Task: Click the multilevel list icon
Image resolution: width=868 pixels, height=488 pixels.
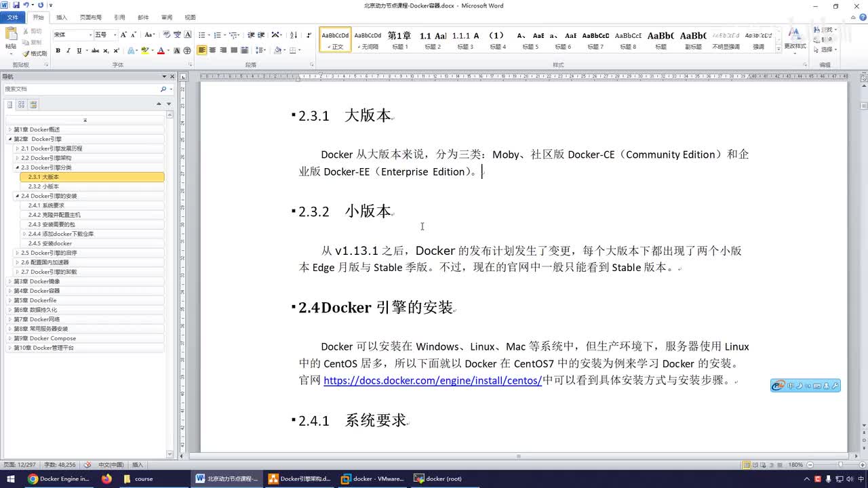Action: coord(233,35)
